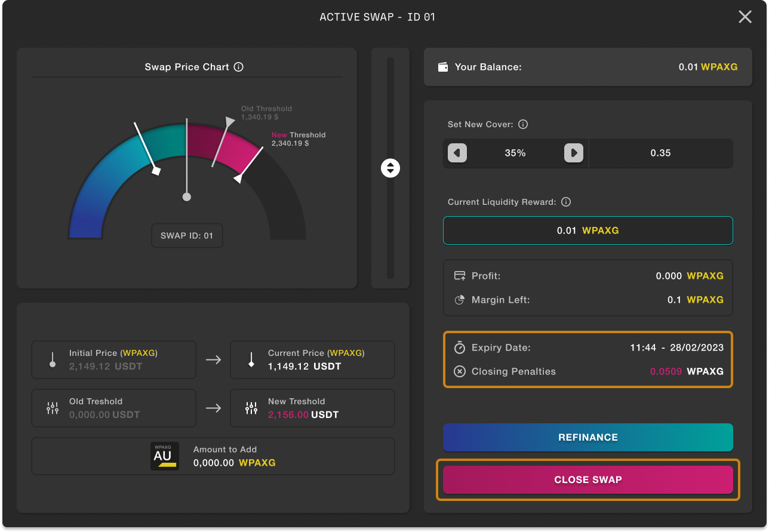Click the stopwatch icon next to Expiry Date

(460, 348)
